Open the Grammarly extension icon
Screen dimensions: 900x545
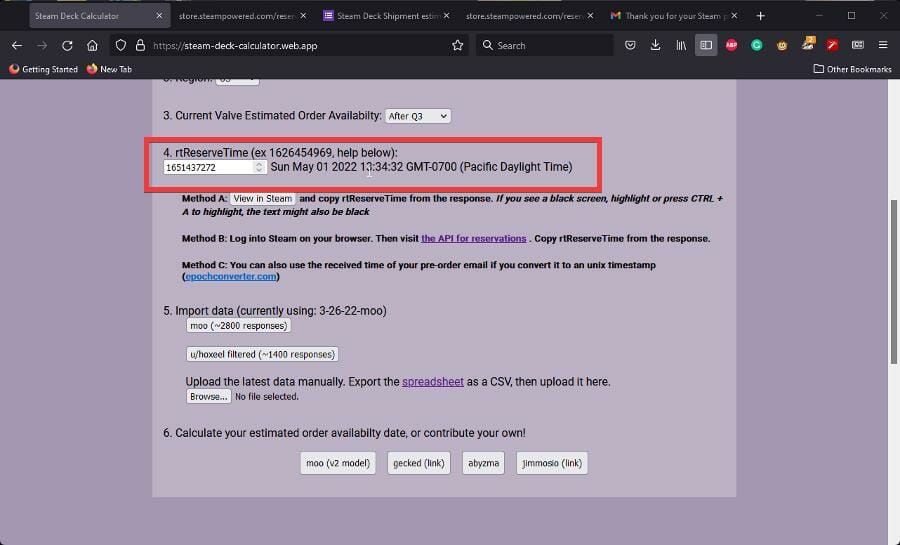757,45
